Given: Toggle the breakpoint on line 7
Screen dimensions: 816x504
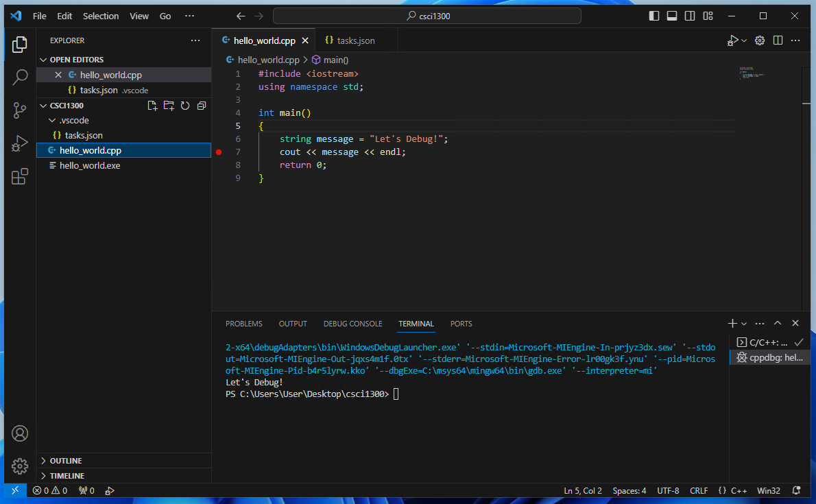Looking at the screenshot, I should pyautogui.click(x=219, y=152).
